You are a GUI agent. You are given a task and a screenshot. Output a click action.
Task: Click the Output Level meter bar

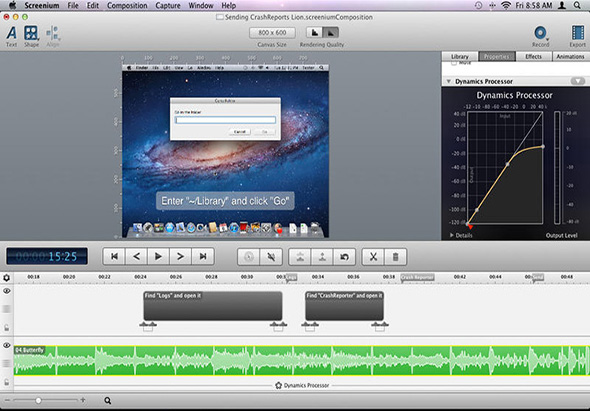pyautogui.click(x=557, y=167)
